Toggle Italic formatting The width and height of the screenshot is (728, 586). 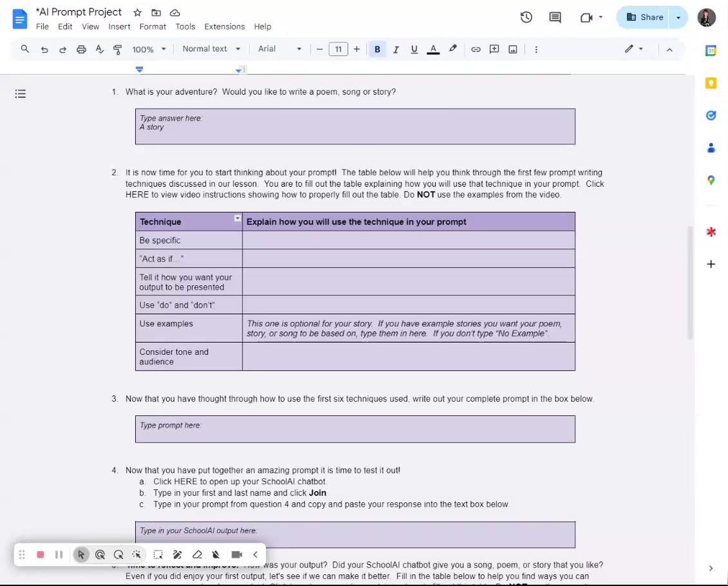[396, 49]
